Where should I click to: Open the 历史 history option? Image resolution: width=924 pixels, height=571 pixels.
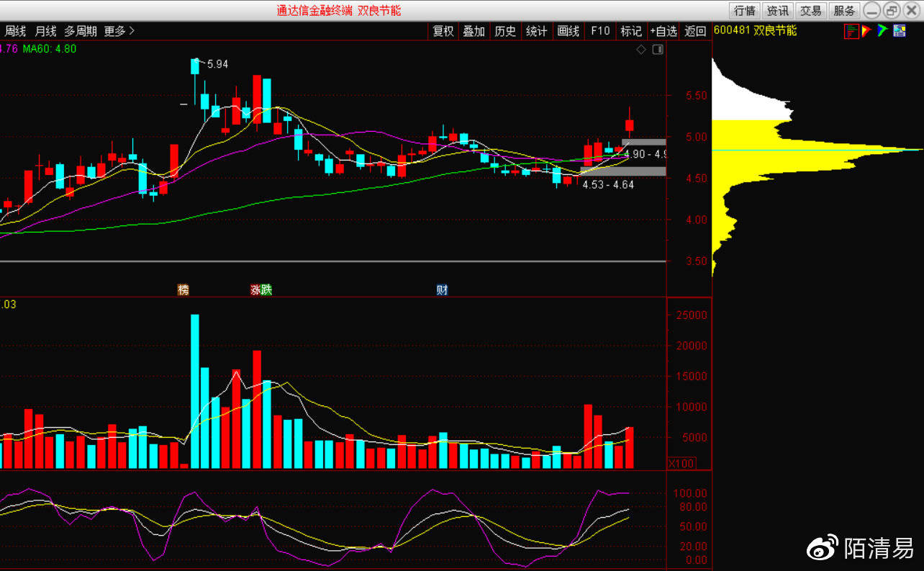[x=505, y=31]
